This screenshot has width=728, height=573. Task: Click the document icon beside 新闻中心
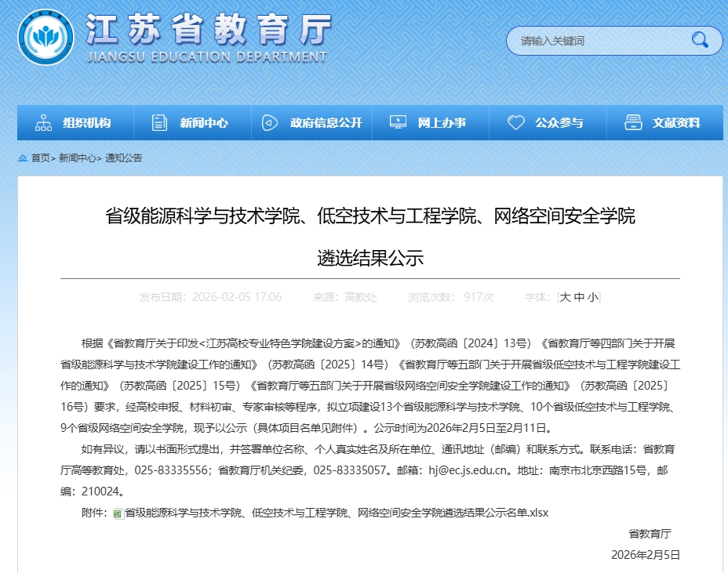click(159, 121)
